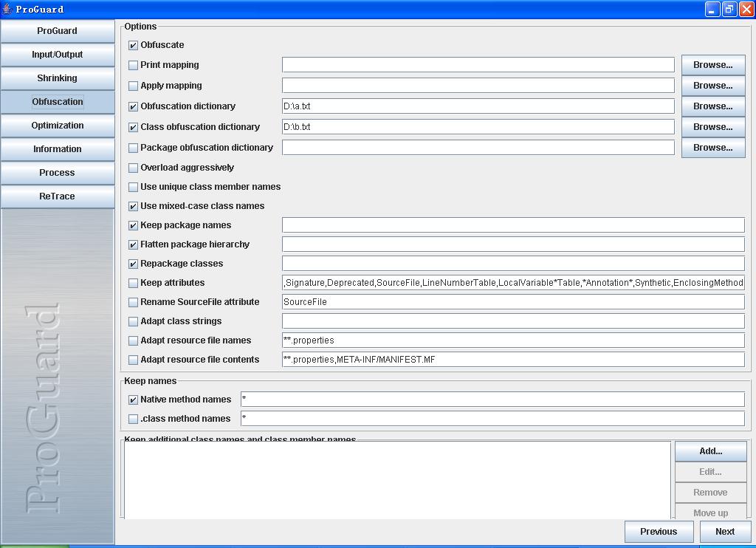Browse for Obfuscation dictionary file

point(713,106)
